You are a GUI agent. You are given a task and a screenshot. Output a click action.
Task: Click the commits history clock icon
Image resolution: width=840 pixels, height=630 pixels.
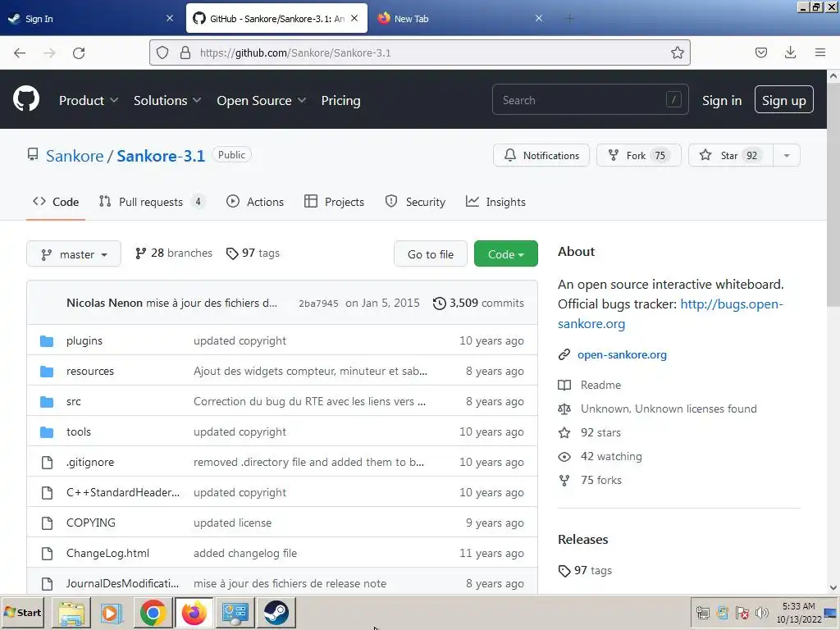click(440, 304)
